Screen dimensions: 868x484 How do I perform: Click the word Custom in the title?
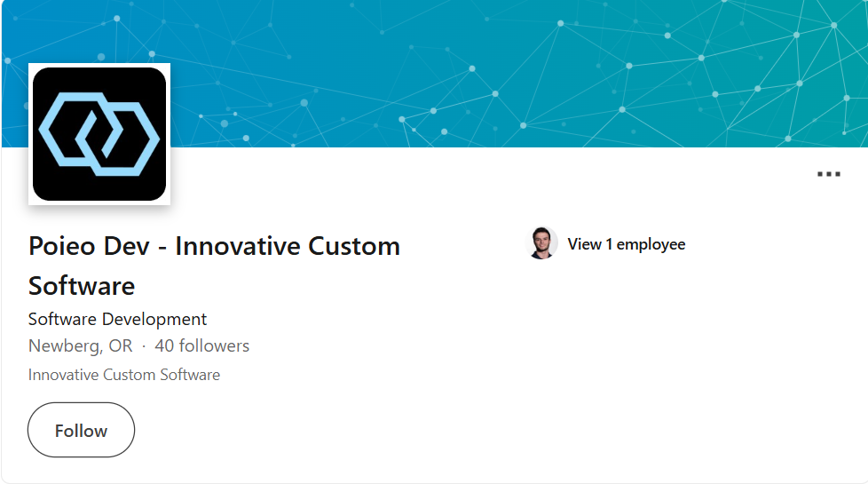(x=354, y=246)
